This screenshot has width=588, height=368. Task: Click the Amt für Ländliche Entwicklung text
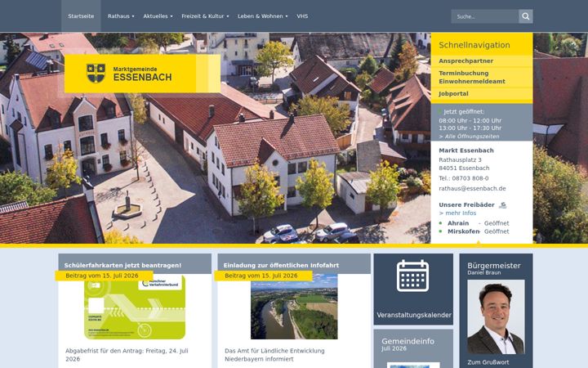tap(274, 355)
